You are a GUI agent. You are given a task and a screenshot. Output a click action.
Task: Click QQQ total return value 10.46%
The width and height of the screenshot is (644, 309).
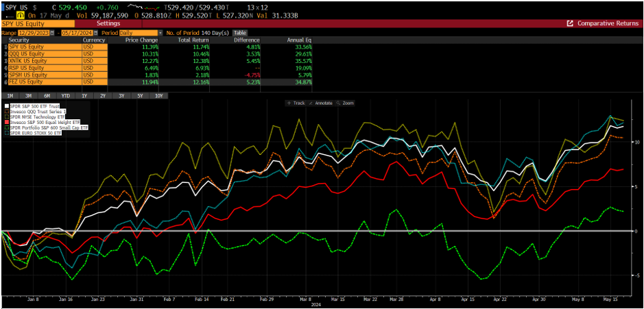click(x=200, y=54)
